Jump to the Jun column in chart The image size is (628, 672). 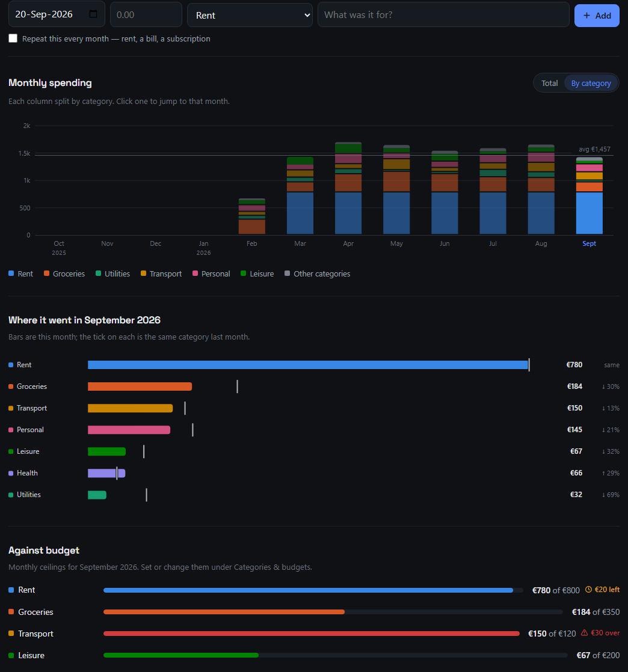coord(445,192)
